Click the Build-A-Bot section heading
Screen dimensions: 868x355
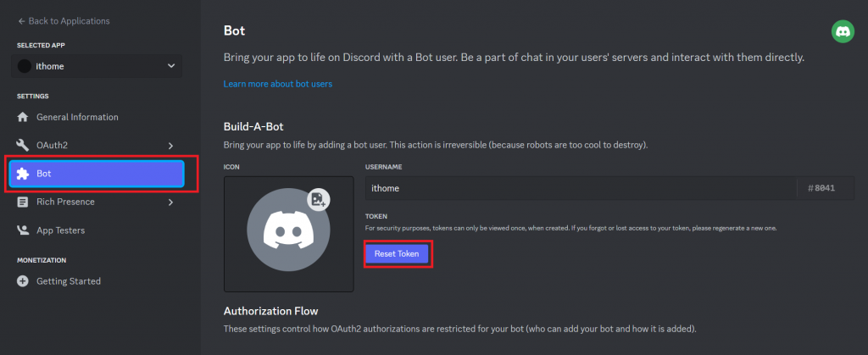tap(253, 126)
